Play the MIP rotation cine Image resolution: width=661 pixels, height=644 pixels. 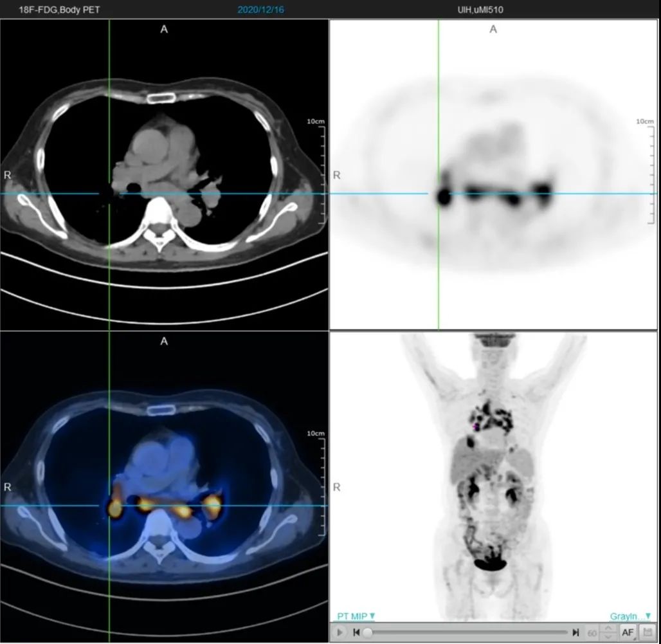coord(340,632)
